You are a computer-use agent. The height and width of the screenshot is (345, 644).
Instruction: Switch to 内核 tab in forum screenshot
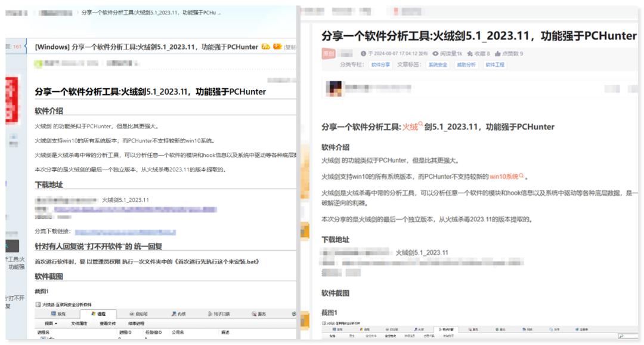[179, 314]
